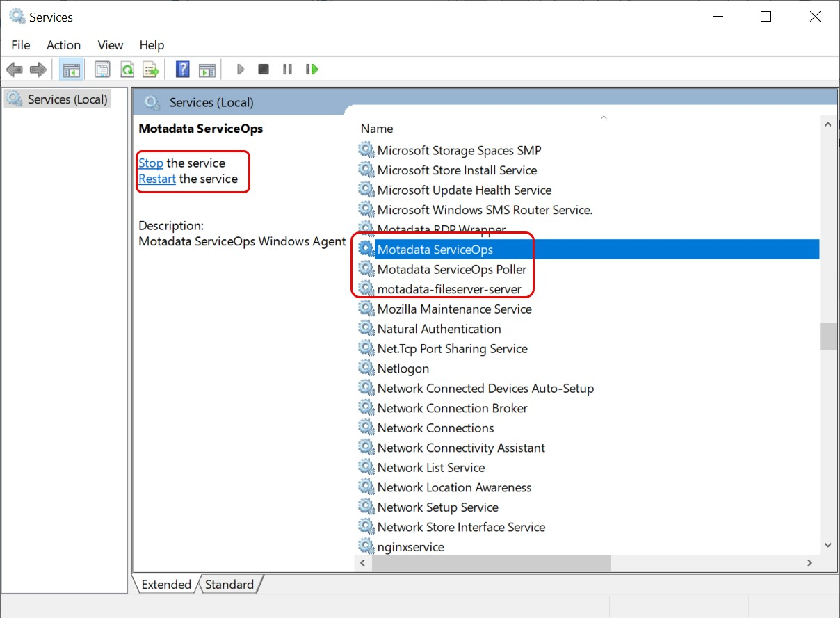Select the highlighted Motadata ServiceOps row
This screenshot has height=618, width=840.
(x=588, y=250)
